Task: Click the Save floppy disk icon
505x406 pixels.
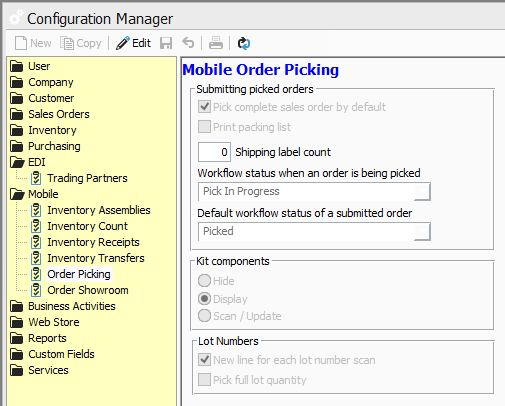Action: click(x=166, y=43)
